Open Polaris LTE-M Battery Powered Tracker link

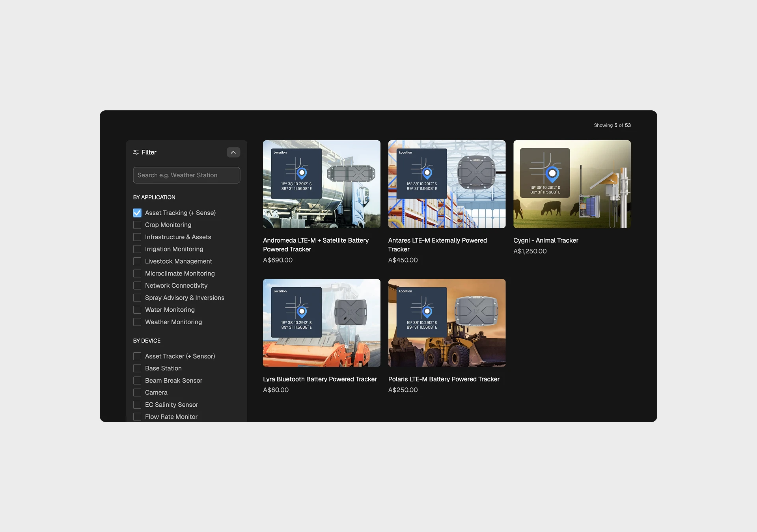(444, 379)
